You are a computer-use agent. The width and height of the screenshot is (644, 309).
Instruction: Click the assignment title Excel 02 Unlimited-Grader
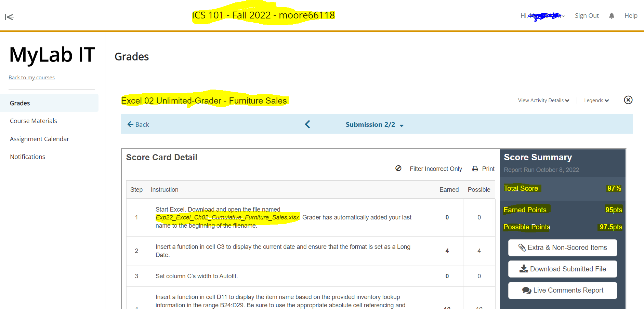(204, 101)
